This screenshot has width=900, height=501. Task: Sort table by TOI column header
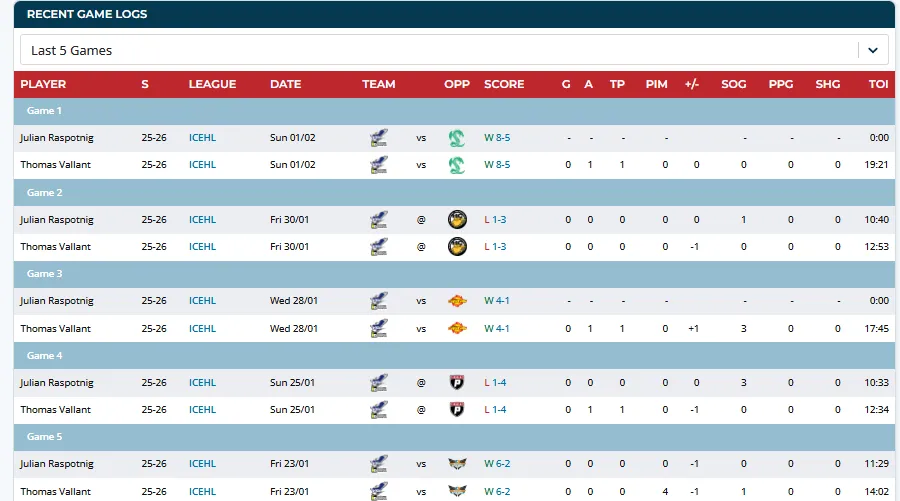coord(878,84)
